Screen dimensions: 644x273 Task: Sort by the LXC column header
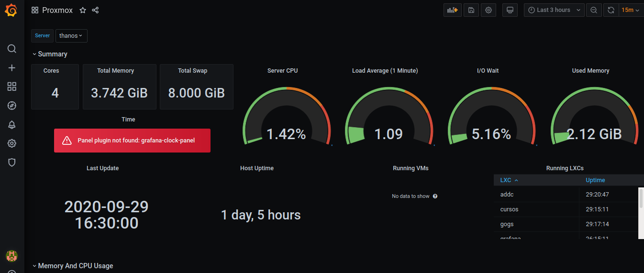coord(509,180)
